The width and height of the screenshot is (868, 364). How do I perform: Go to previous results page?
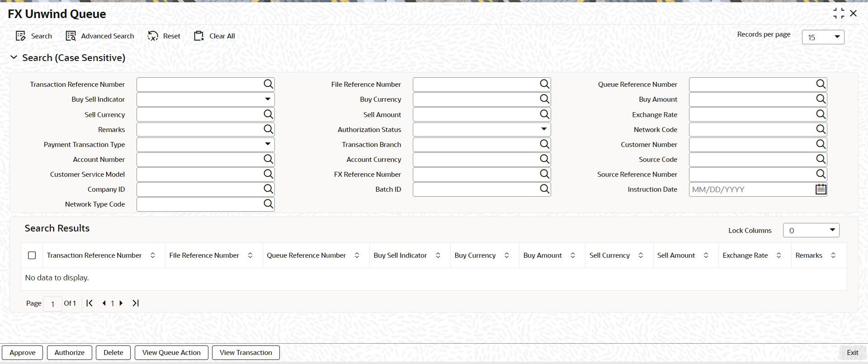click(104, 303)
